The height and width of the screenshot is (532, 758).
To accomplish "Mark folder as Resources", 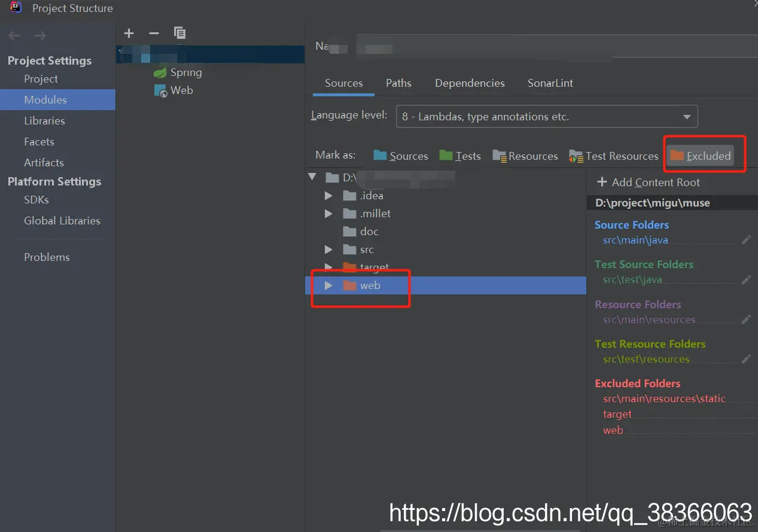I will point(525,156).
